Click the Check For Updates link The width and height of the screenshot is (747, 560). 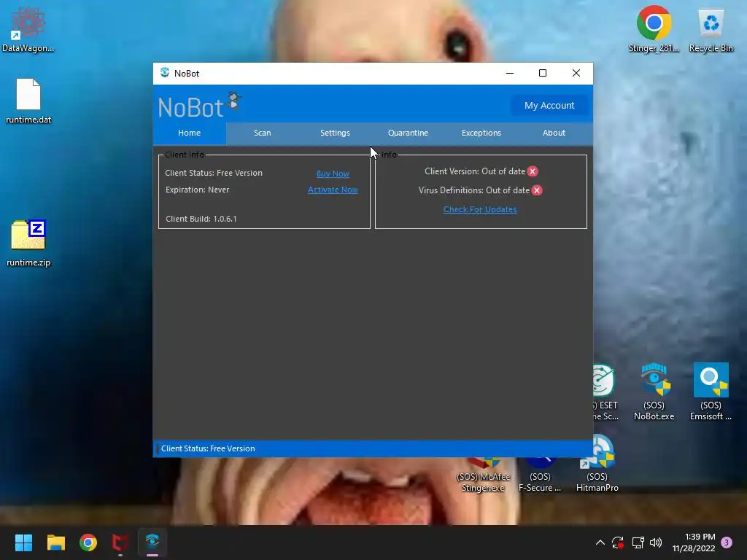point(480,209)
